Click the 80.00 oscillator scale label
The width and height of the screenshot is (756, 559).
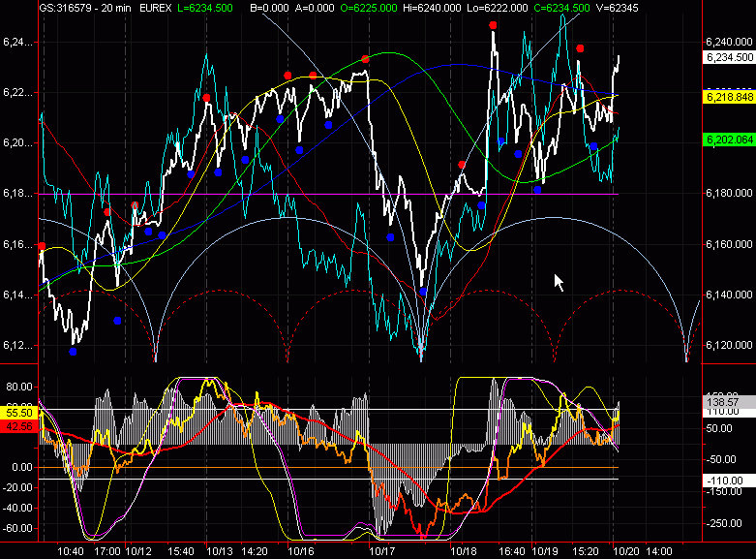(19, 387)
